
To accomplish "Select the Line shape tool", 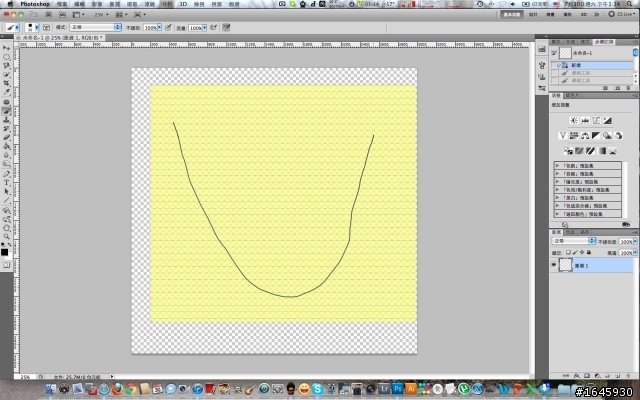I will [x=7, y=200].
